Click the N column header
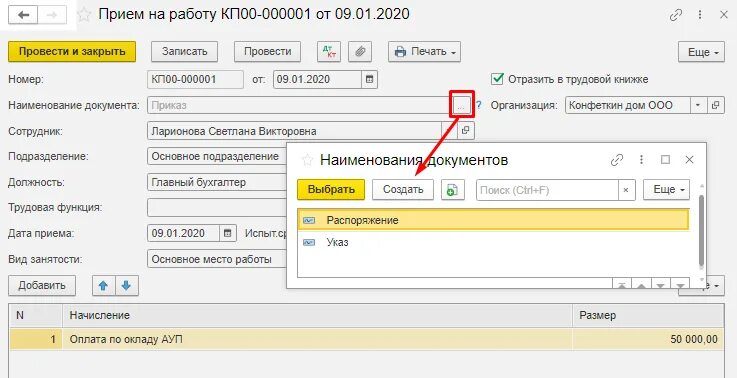This screenshot has width=737, height=378. (x=36, y=315)
